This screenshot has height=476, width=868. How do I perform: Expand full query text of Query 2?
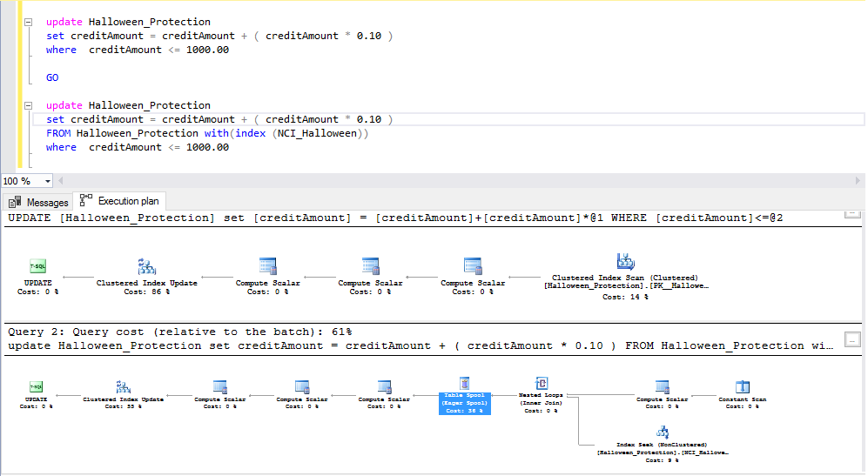click(852, 339)
